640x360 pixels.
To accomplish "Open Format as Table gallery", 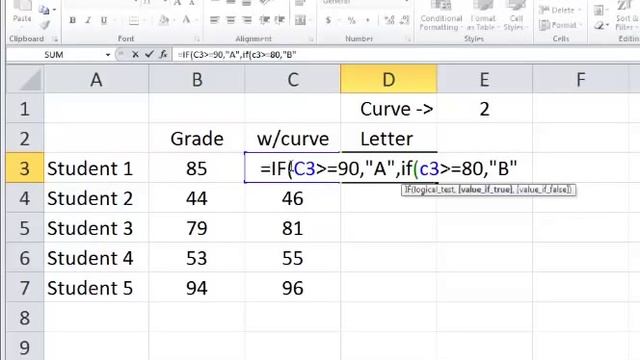I will point(482,16).
